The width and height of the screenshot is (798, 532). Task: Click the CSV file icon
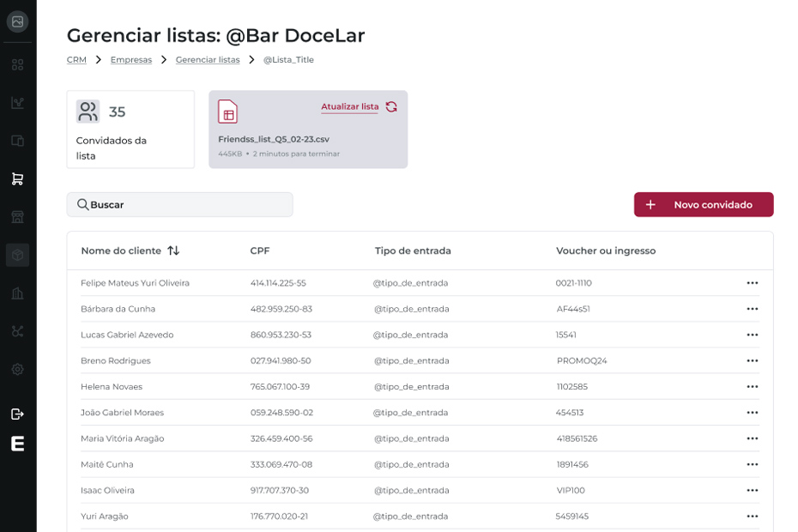pyautogui.click(x=228, y=112)
